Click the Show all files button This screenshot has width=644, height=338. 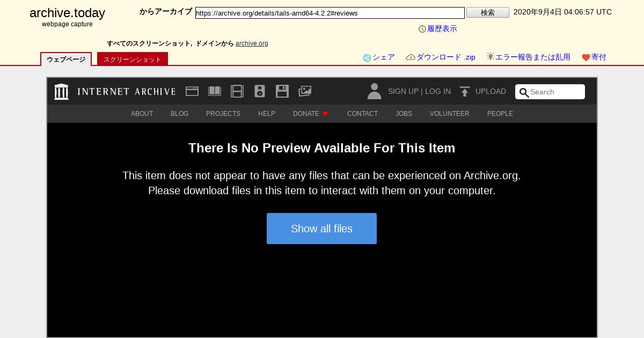[321, 229]
